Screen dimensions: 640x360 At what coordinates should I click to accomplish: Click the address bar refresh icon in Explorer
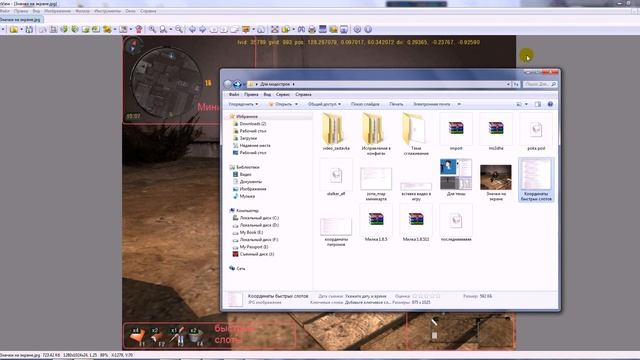point(516,84)
